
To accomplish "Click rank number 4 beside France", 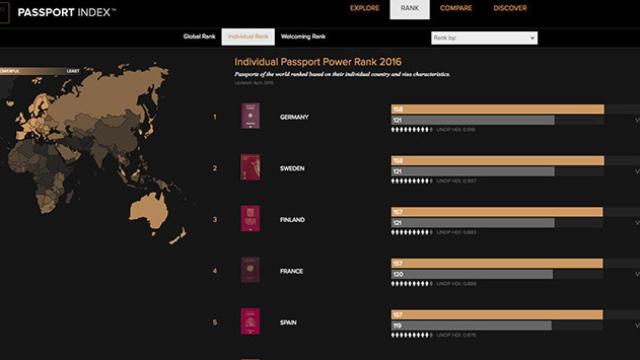I will pos(215,271).
